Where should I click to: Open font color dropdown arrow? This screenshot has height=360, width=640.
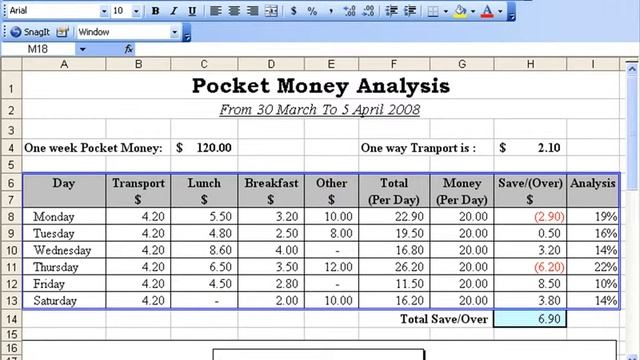pyautogui.click(x=500, y=11)
